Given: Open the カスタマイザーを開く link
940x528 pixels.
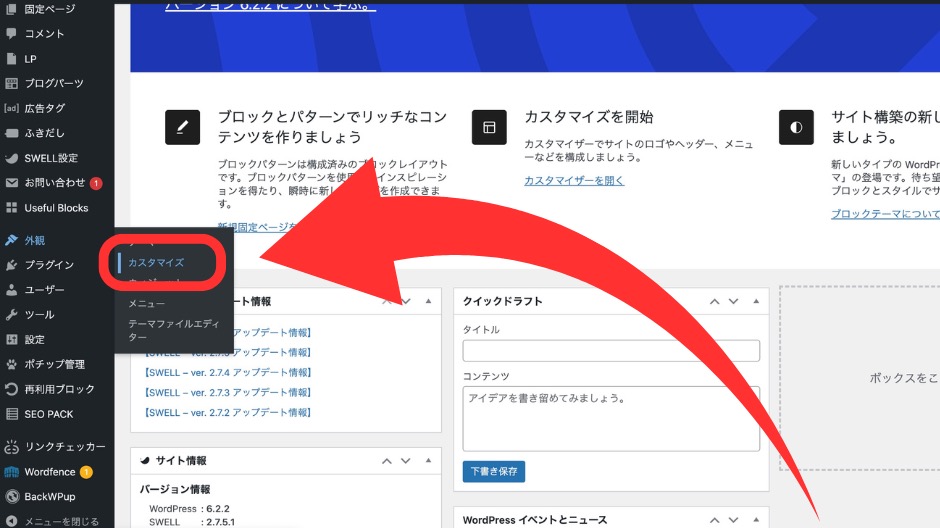Looking at the screenshot, I should [574, 180].
